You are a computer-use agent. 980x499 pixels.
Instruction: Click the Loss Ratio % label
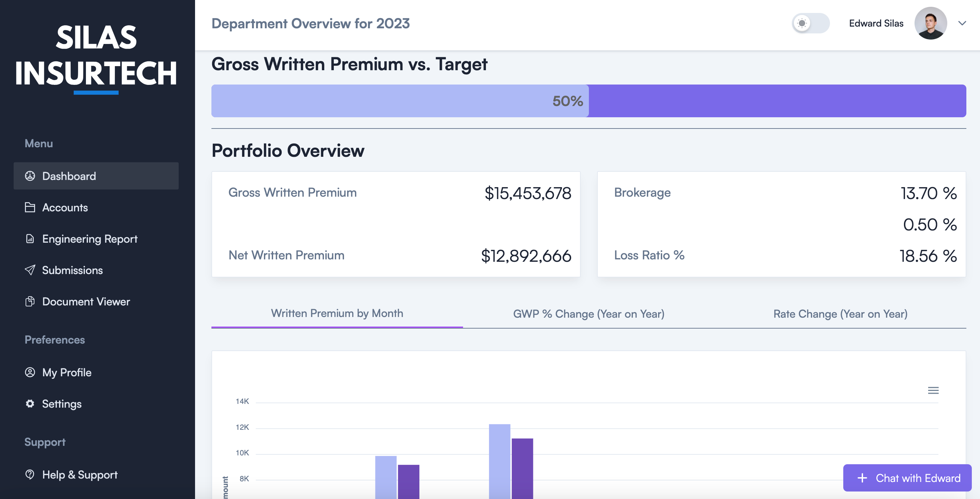(649, 255)
